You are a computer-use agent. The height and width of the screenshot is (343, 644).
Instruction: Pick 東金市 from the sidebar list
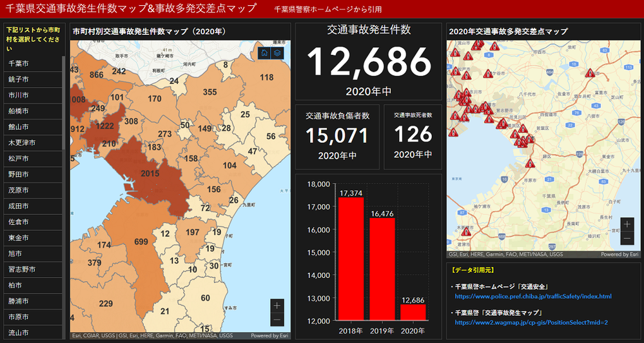click(x=33, y=238)
